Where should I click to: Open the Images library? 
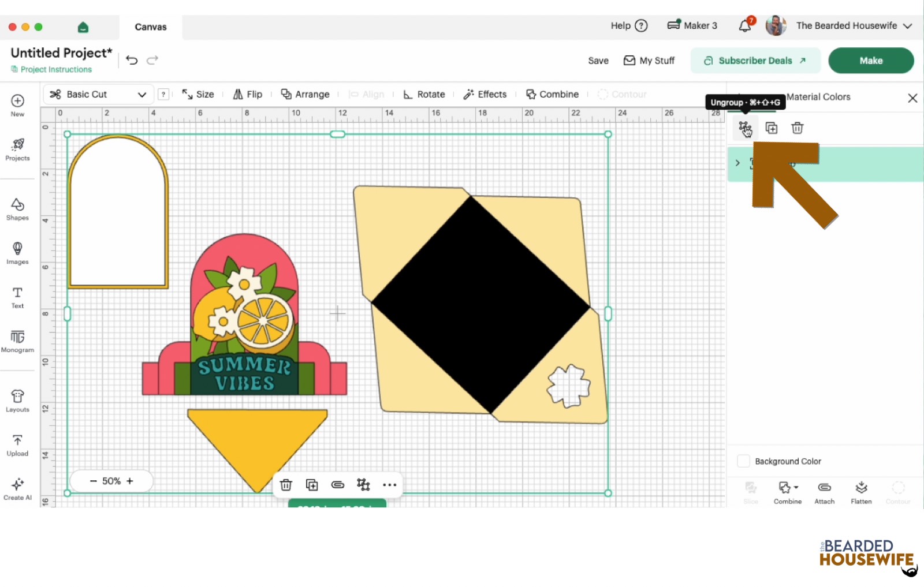(x=17, y=253)
